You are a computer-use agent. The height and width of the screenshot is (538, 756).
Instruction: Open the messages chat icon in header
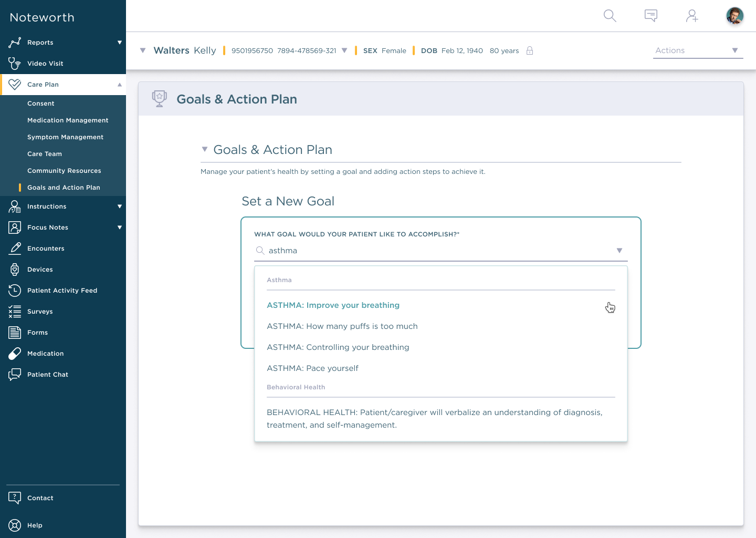(x=651, y=16)
